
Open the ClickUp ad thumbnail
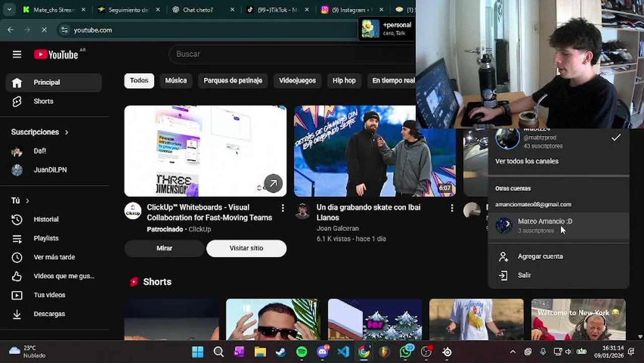pyautogui.click(x=206, y=151)
